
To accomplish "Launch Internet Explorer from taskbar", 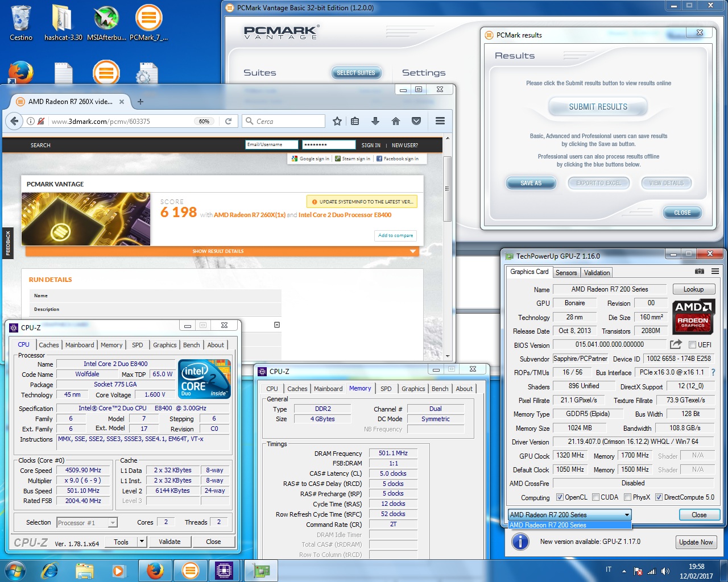I will pos(50,570).
